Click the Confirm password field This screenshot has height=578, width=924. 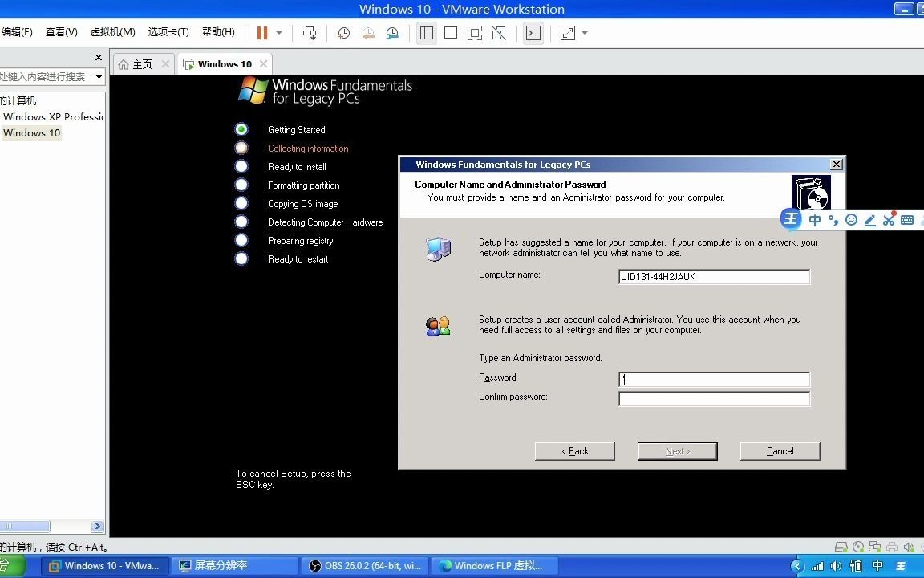point(714,399)
